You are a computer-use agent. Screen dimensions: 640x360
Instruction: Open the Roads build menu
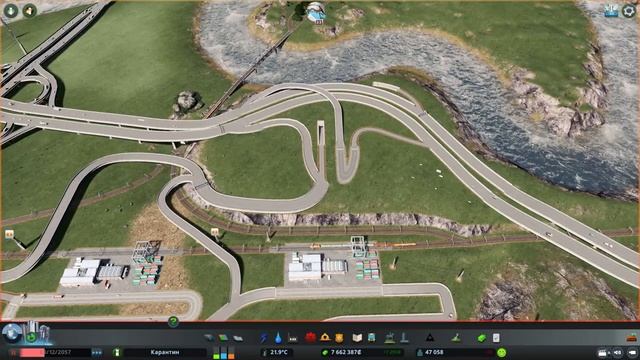(x=209, y=338)
